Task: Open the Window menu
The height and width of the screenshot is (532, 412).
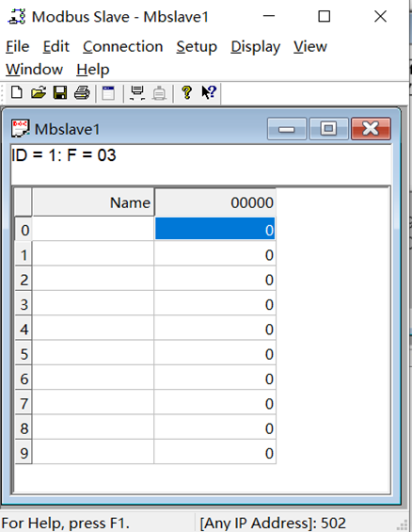Action: pos(34,70)
